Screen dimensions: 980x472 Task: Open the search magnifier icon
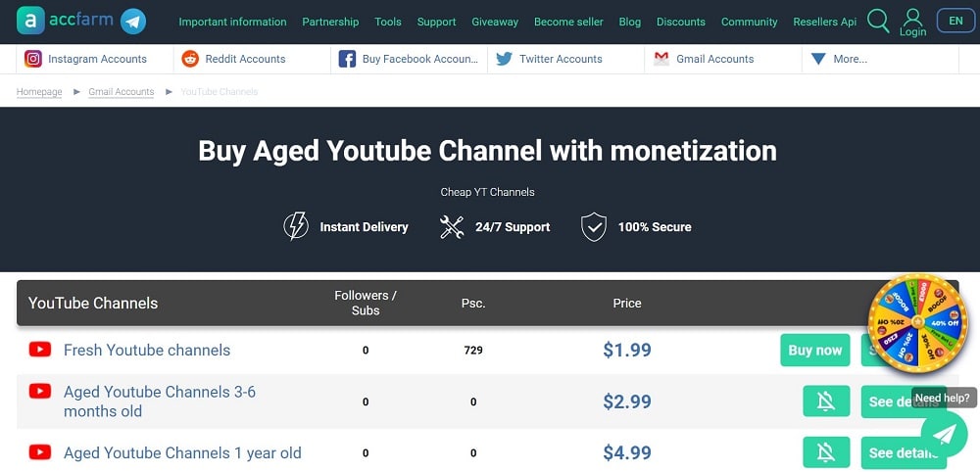[878, 21]
